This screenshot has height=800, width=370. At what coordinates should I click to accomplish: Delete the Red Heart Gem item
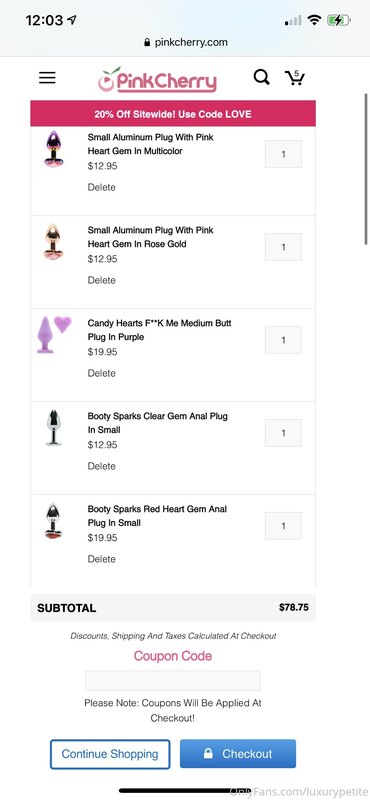(x=102, y=559)
